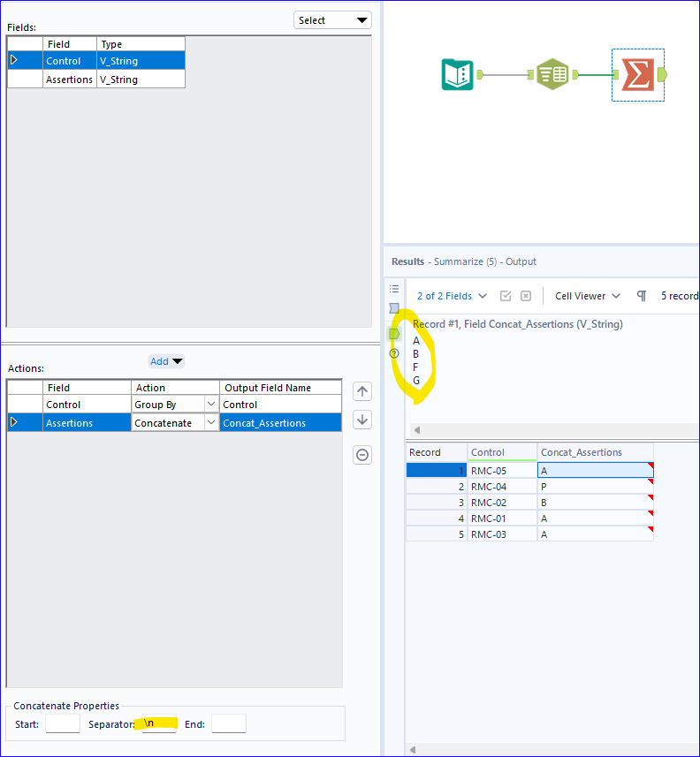Click the X clear icon in Results toolbar

(x=526, y=296)
